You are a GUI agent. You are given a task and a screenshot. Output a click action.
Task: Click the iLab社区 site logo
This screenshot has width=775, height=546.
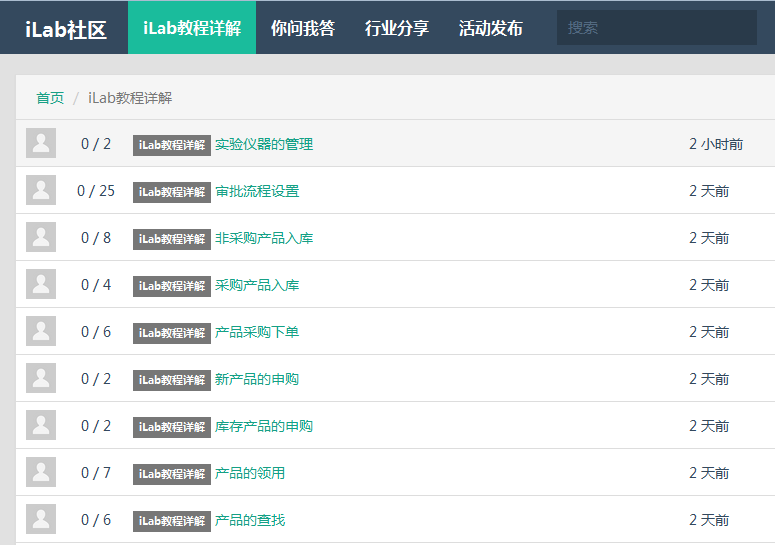pos(65,29)
